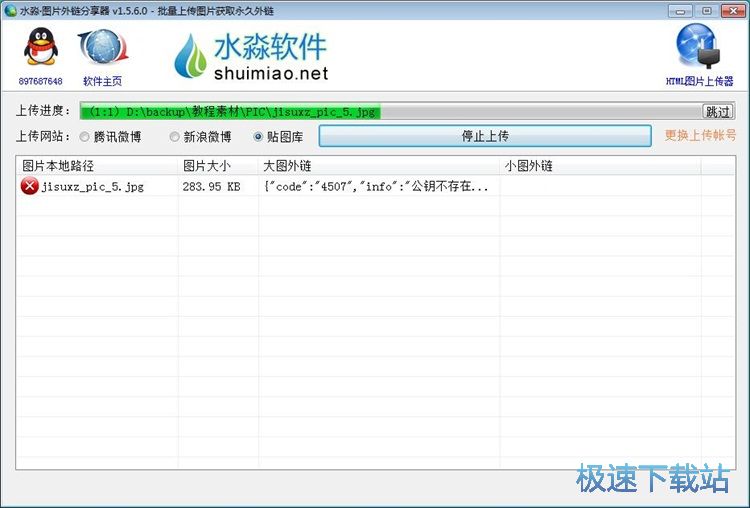Click the QQ penguin icon
The image size is (750, 508).
(40, 49)
